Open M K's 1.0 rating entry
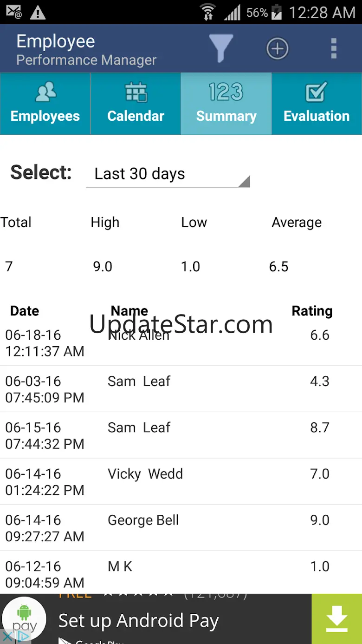Viewport: 362px width, 644px height. [181, 574]
